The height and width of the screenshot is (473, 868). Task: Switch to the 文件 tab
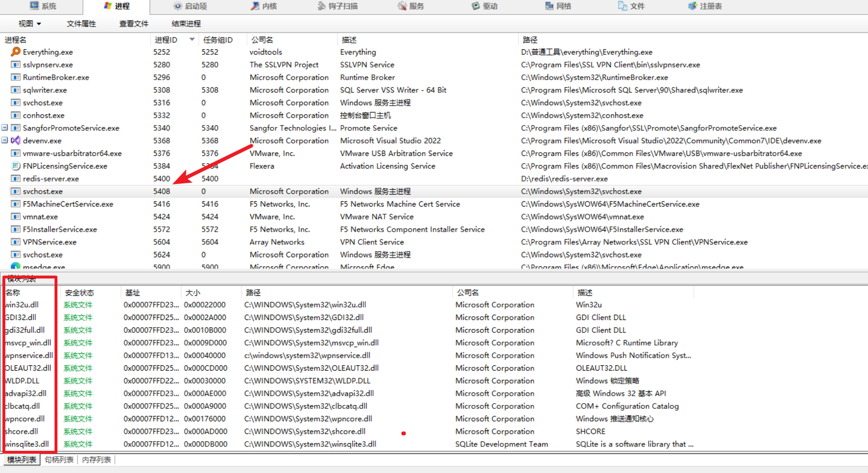(x=631, y=6)
